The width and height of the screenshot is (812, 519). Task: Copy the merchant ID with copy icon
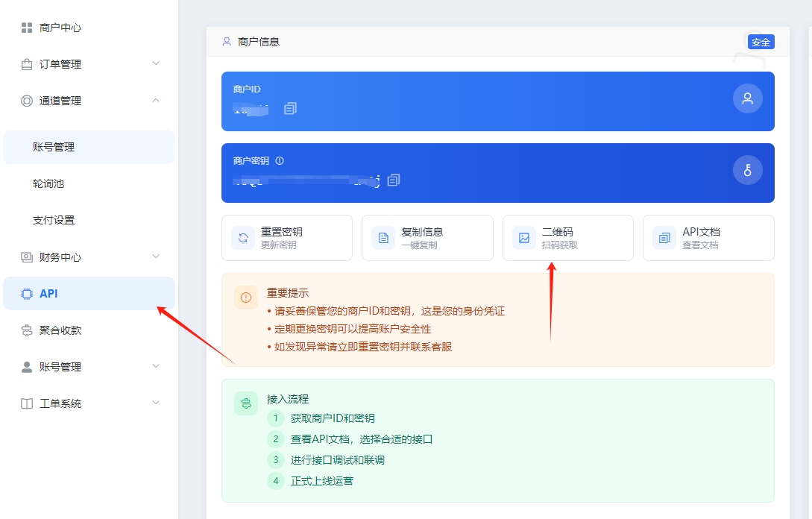tap(290, 109)
